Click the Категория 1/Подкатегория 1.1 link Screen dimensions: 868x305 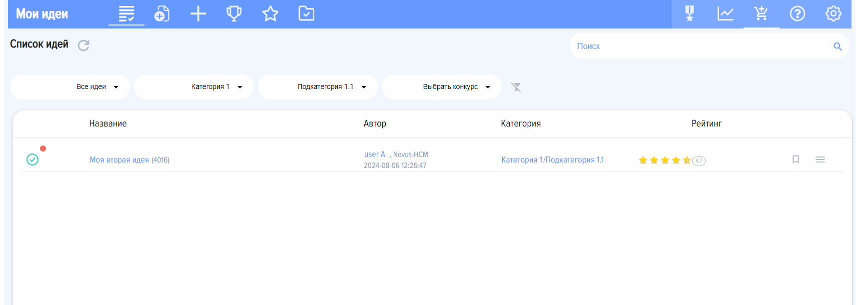[x=552, y=160]
